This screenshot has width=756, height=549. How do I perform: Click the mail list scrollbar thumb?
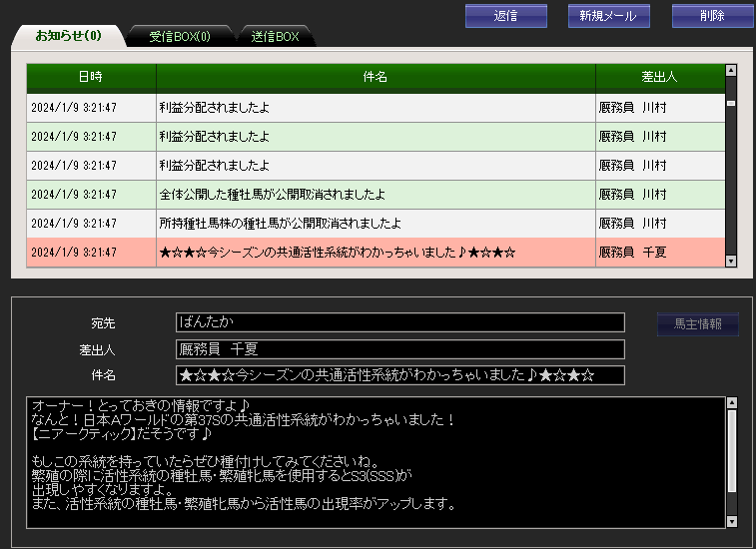pos(731,103)
